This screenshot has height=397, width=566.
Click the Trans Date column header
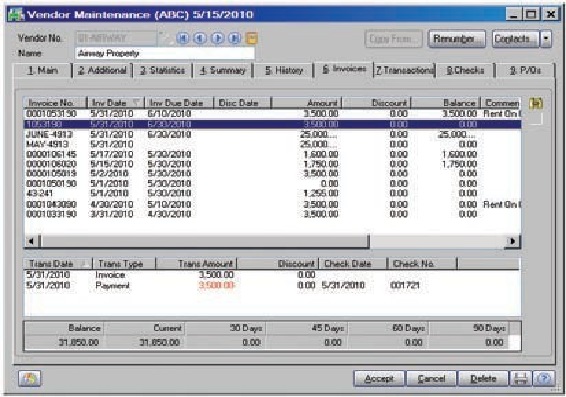(58, 264)
